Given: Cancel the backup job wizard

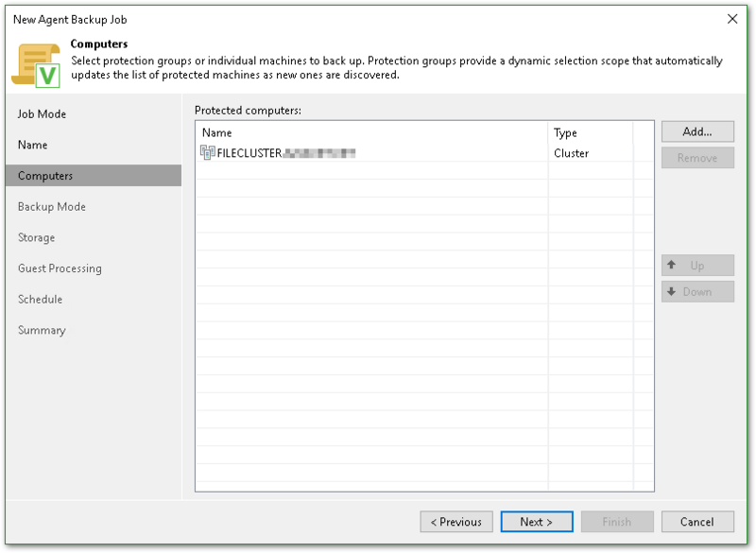Looking at the screenshot, I should tap(697, 522).
